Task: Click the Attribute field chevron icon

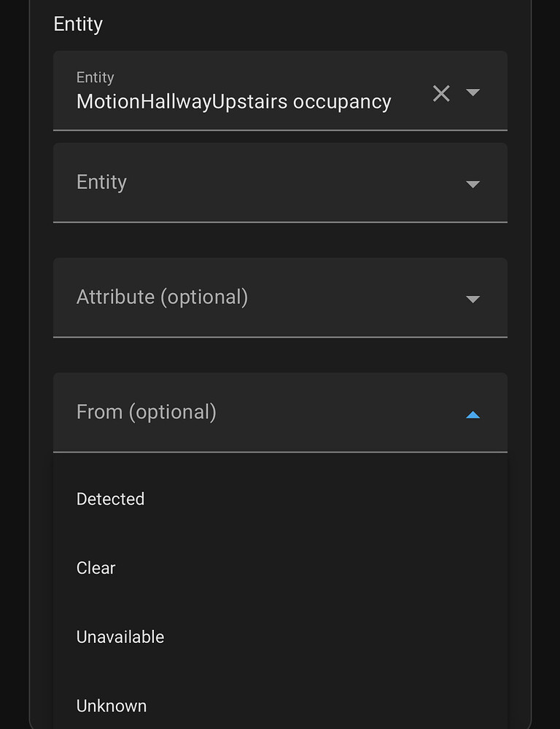Action: [472, 299]
